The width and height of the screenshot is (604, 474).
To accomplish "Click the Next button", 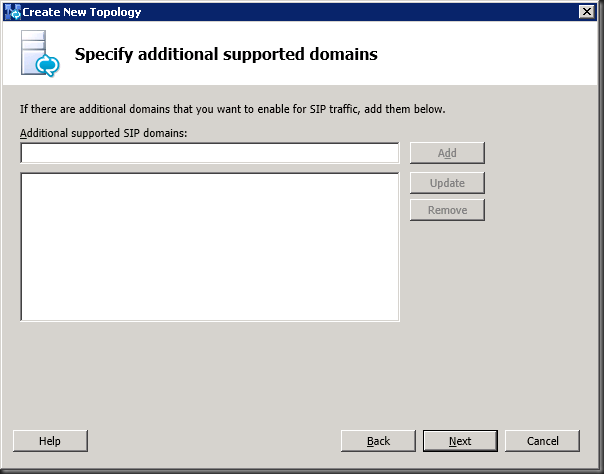I will (x=460, y=441).
